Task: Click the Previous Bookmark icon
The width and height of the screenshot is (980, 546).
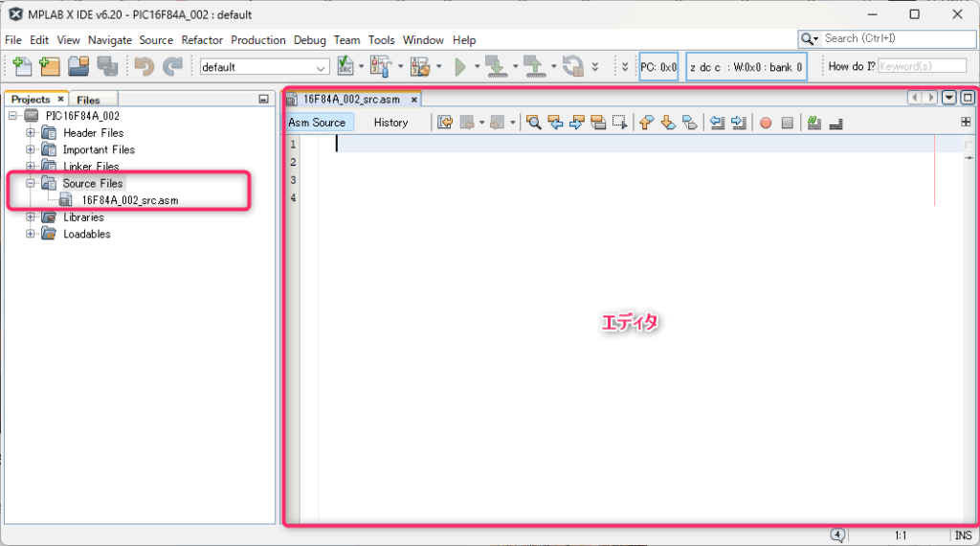Action: [x=646, y=123]
